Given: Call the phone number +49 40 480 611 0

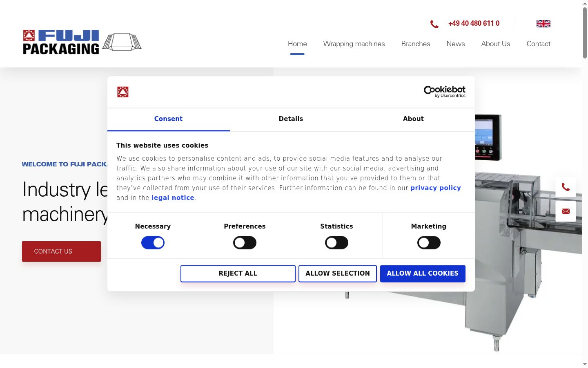Looking at the screenshot, I should coord(474,23).
